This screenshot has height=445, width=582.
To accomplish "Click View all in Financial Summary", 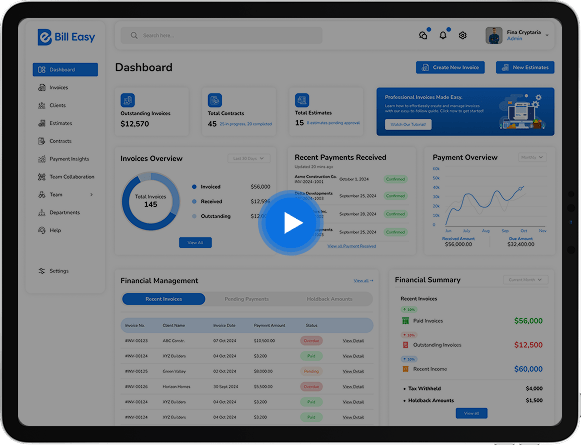I will [471, 413].
